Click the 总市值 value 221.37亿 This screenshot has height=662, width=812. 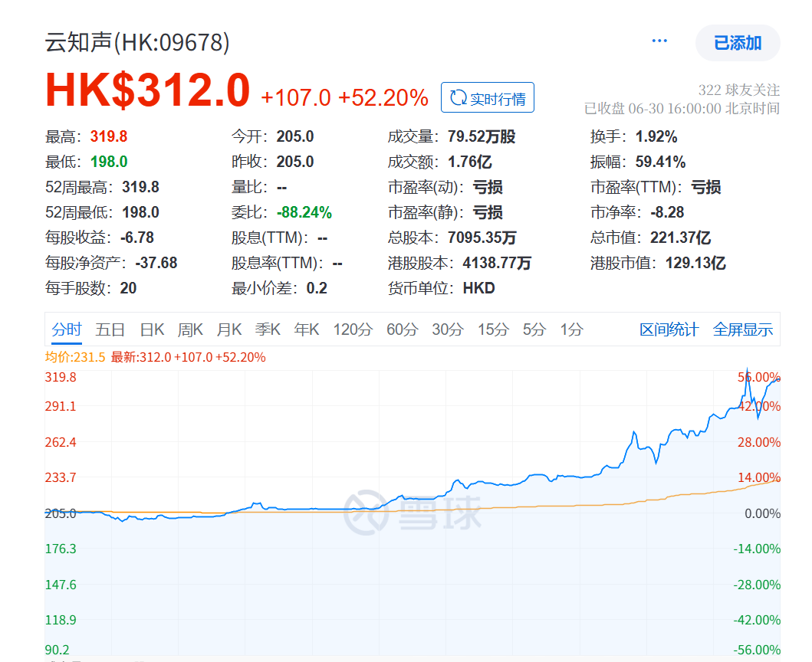point(680,238)
